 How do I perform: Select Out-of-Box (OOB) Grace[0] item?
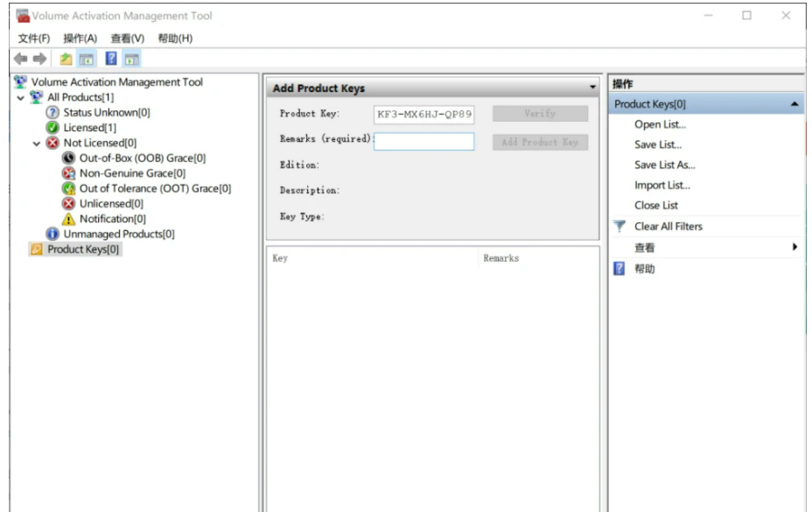click(143, 158)
